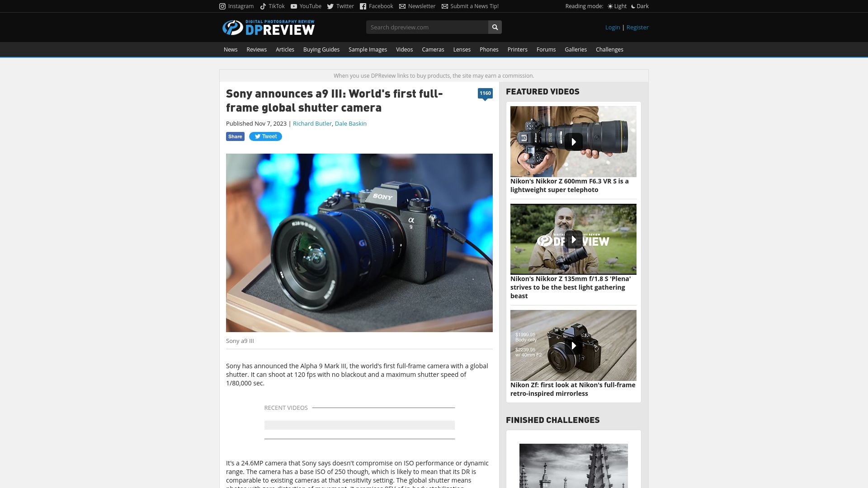
Task: Click the Login link
Action: [613, 28]
